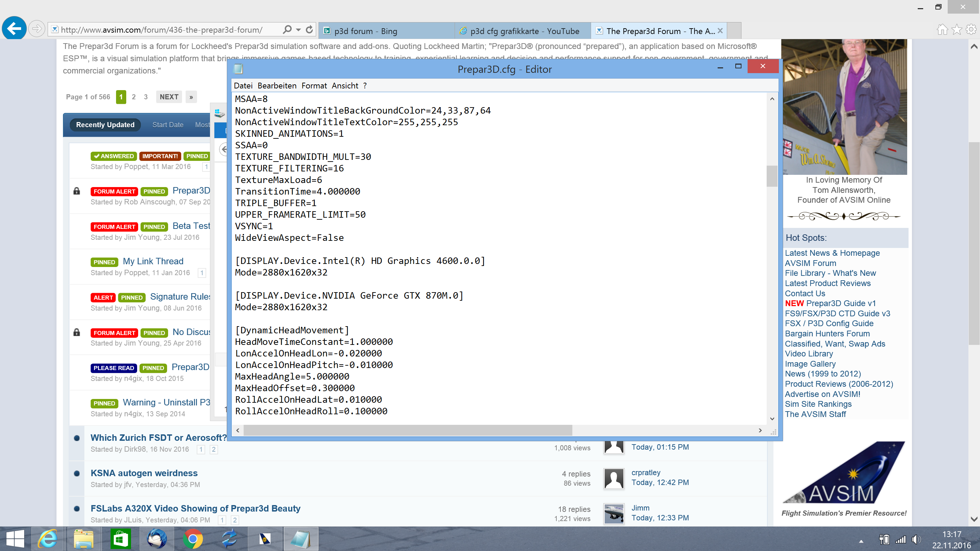Click the search magnifier in address bar
The image size is (980, 551).
coord(287,29)
